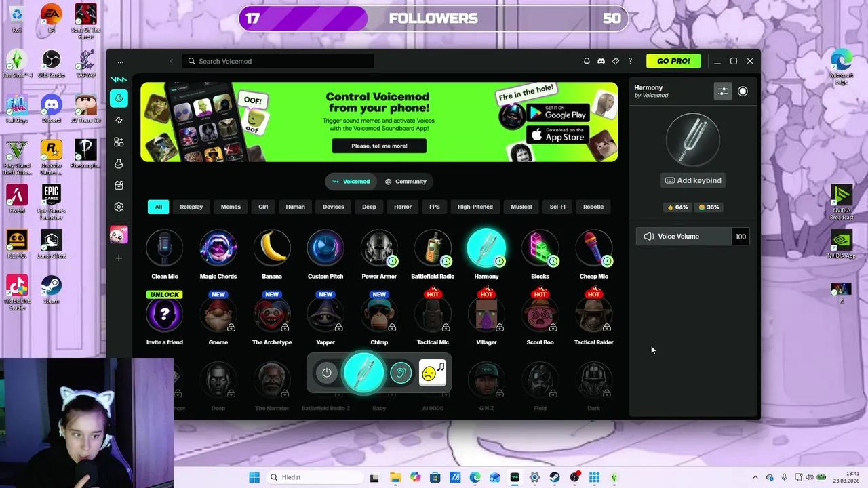Screen dimensions: 868x488
Task: Mute the Voice Volume speaker icon
Action: 649,237
